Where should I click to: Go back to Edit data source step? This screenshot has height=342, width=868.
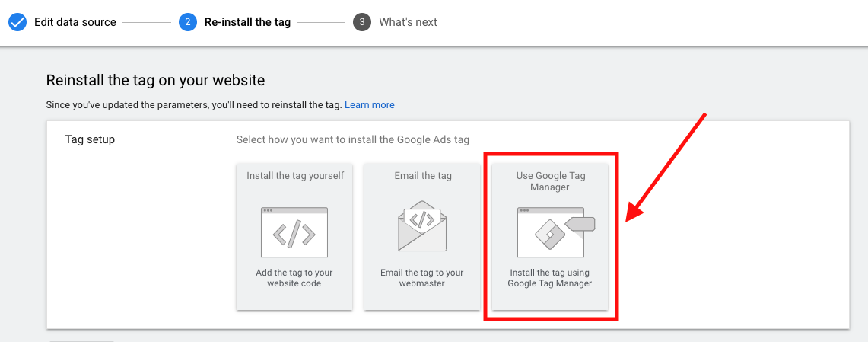point(75,22)
